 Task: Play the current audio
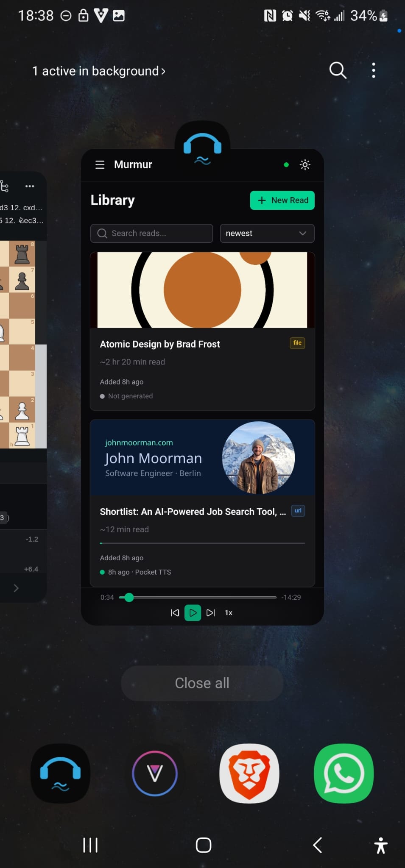pyautogui.click(x=193, y=613)
